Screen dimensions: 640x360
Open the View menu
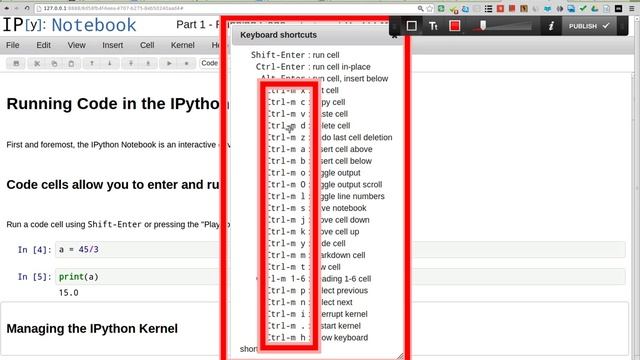[76, 45]
